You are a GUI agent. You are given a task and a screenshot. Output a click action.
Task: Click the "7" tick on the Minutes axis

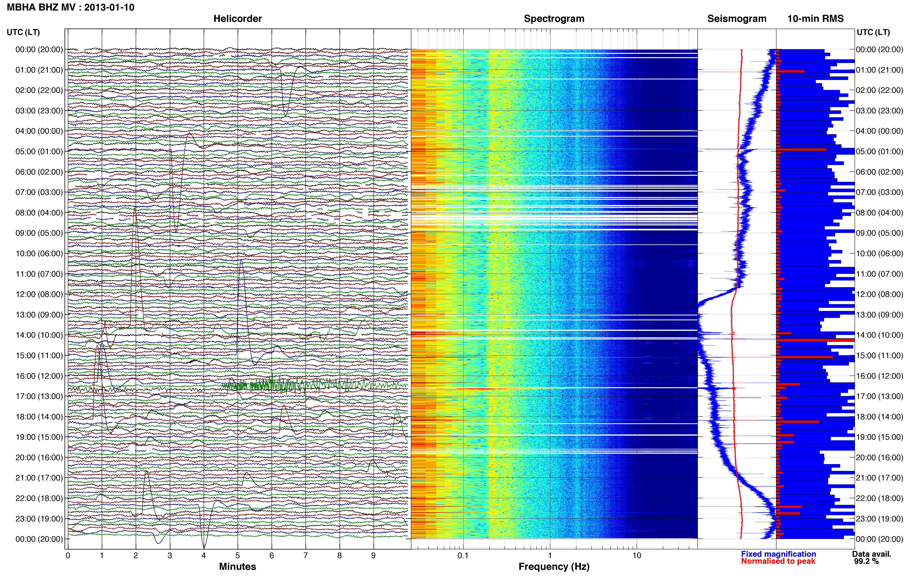[x=306, y=555]
